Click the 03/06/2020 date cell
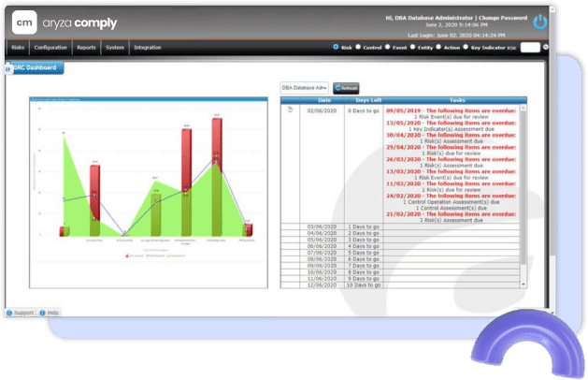Image resolution: width=588 pixels, height=380 pixels. point(322,227)
